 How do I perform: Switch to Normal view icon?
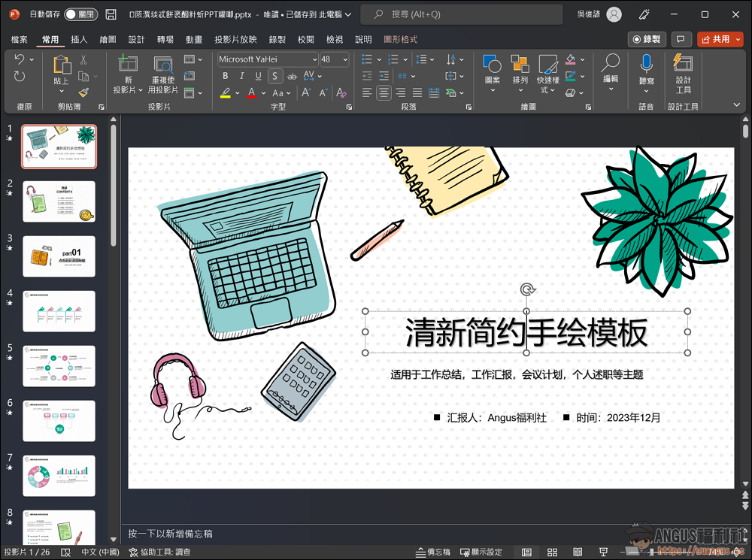[526, 552]
